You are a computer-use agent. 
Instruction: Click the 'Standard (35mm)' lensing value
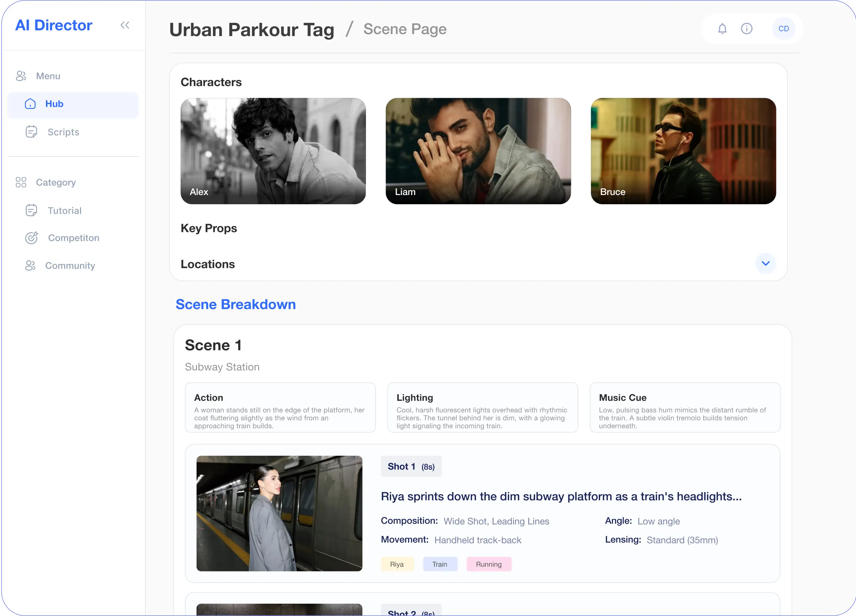point(682,540)
